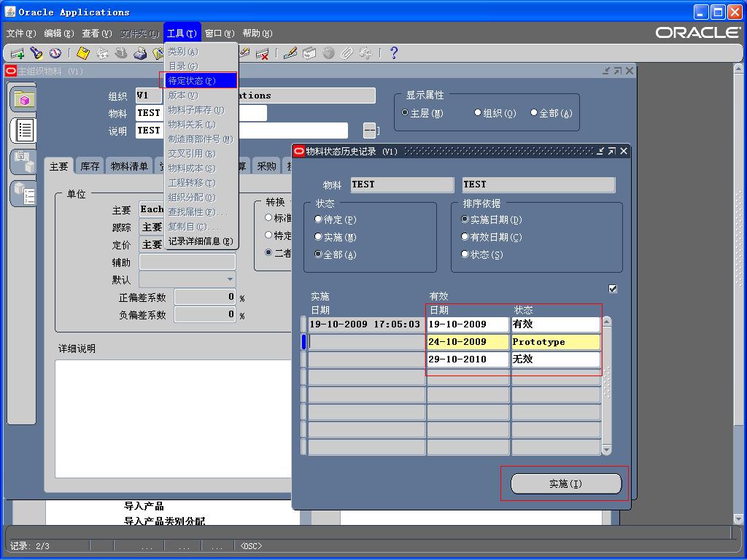
Task: Click the Save diskette icon
Action: pos(83,53)
